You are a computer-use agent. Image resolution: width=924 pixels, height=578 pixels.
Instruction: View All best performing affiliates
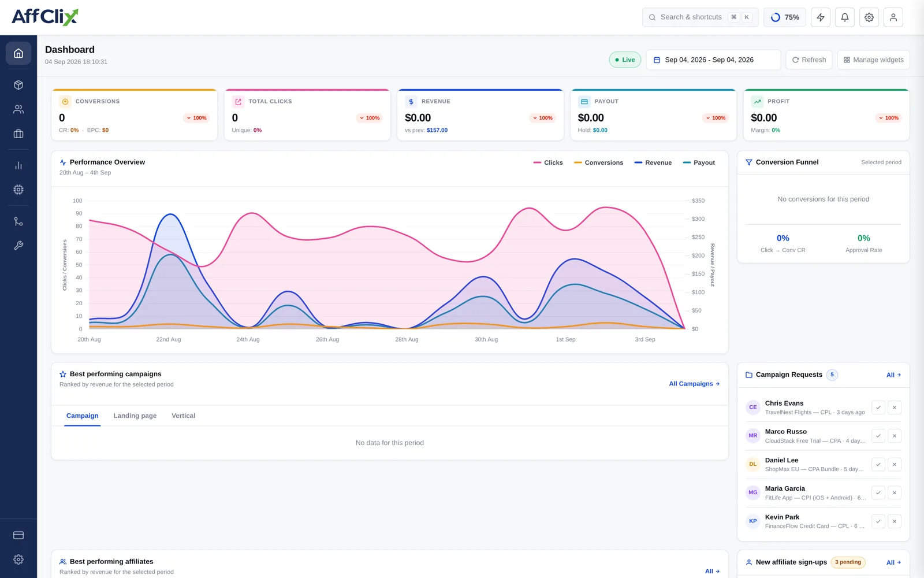pyautogui.click(x=713, y=571)
